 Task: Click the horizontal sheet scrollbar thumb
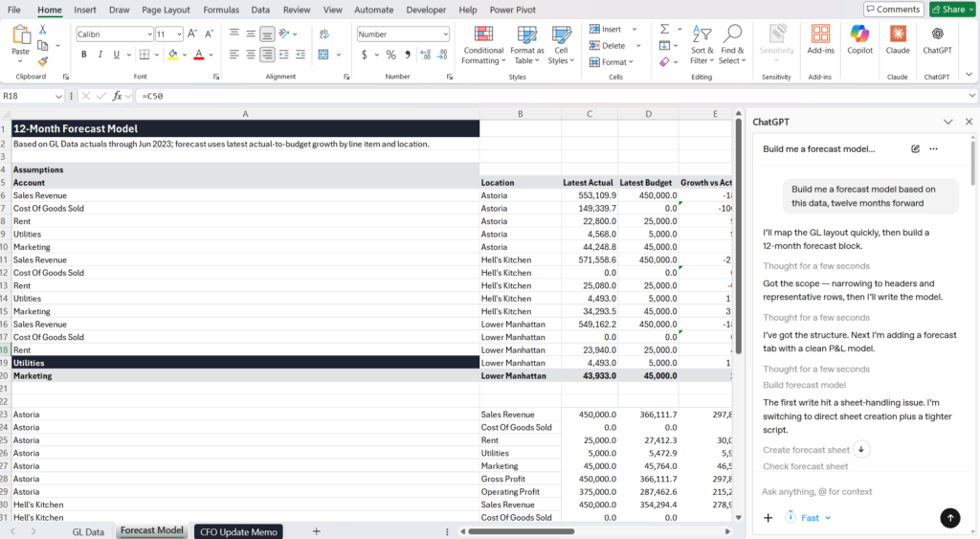point(522,531)
